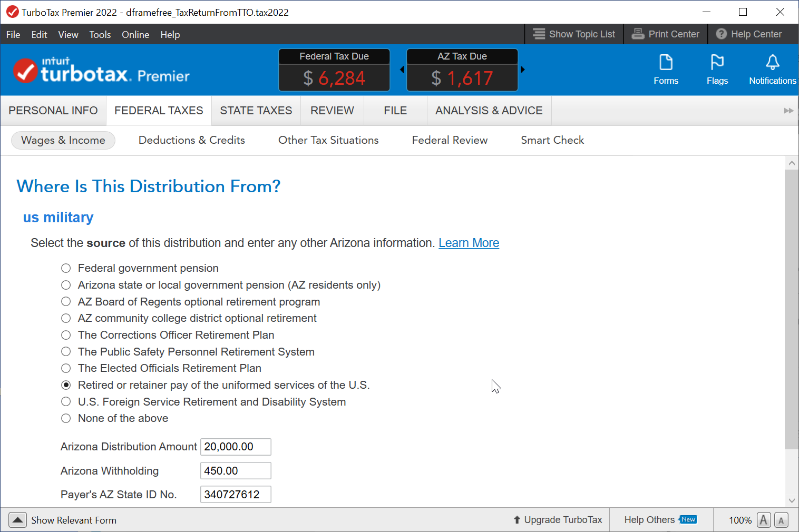Select AZ community college district optional retirement
Image resolution: width=799 pixels, height=532 pixels.
(66, 318)
